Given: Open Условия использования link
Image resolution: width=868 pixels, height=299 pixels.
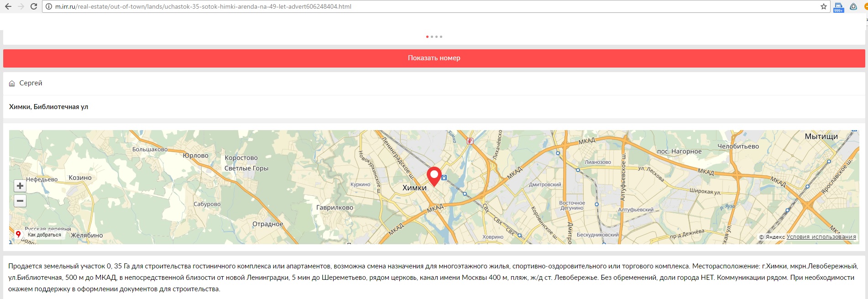Looking at the screenshot, I should (x=821, y=237).
